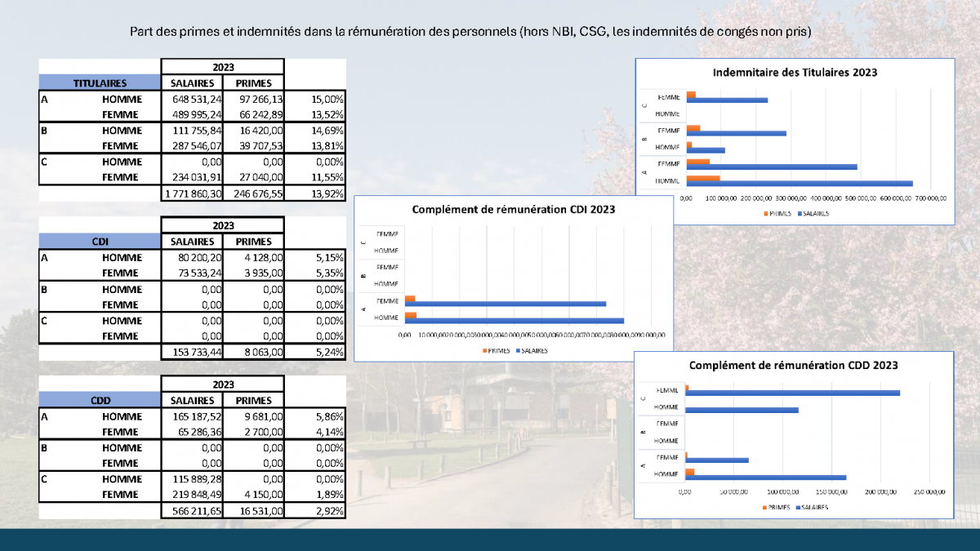Select the longest blue salary bar in the CDI chart
The image size is (980, 551).
point(514,321)
